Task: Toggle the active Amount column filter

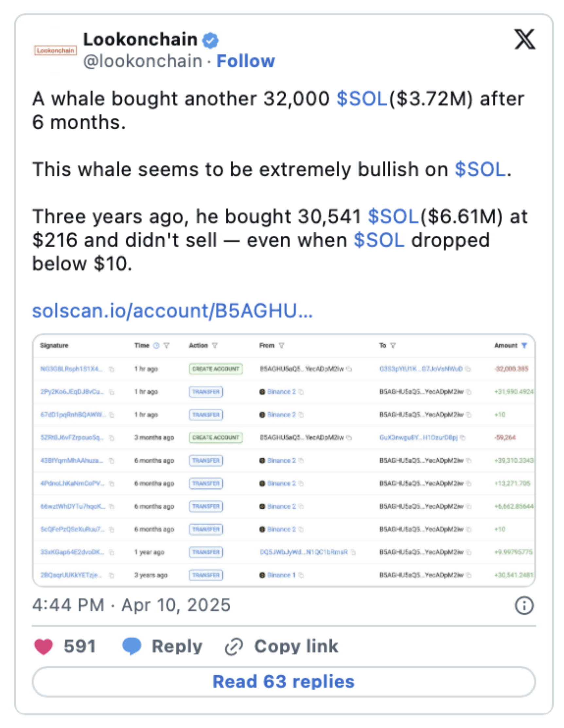Action: coord(524,346)
